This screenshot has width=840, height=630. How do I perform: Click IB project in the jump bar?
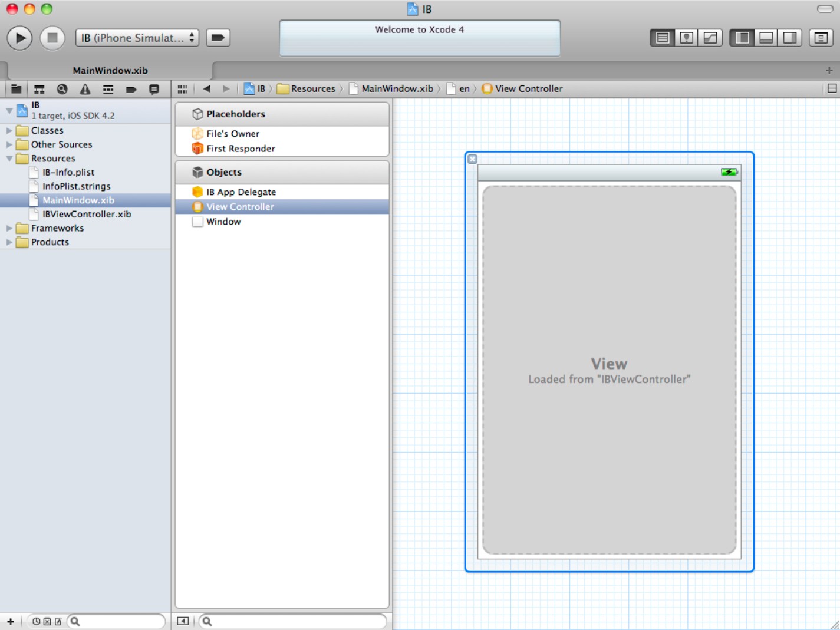point(255,88)
